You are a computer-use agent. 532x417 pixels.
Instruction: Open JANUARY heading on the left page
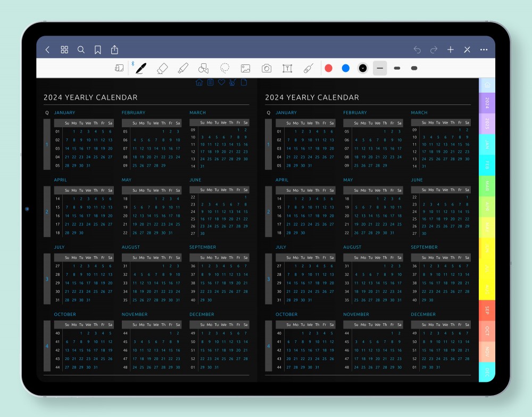[64, 112]
